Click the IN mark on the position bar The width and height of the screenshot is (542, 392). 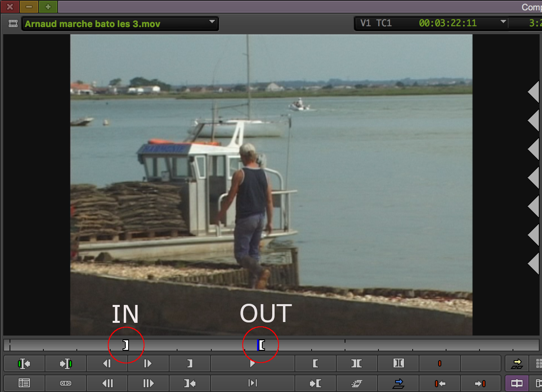pos(126,345)
